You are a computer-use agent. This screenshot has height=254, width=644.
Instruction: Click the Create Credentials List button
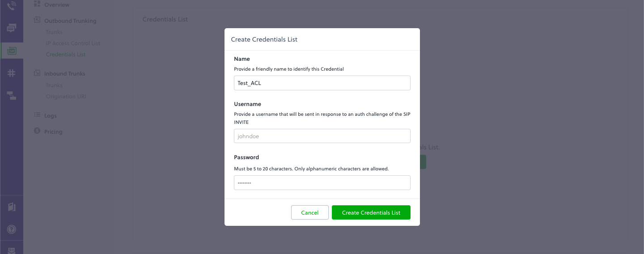371,212
